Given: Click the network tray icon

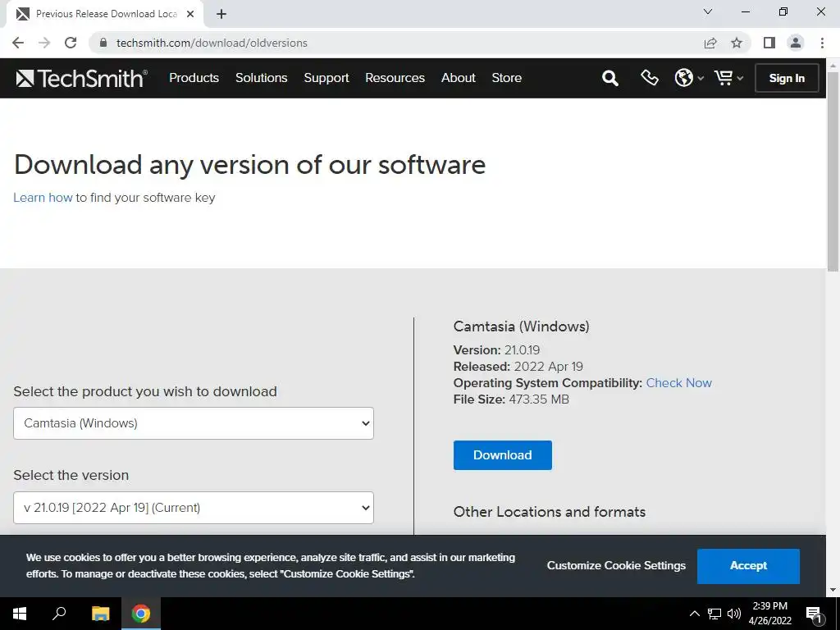Looking at the screenshot, I should pyautogui.click(x=714, y=614).
